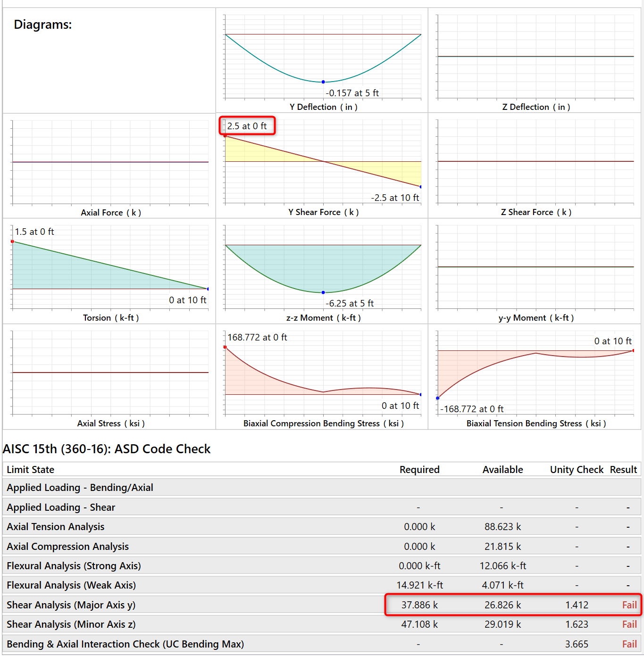Click the blue point on z-z Moment curve
Viewport: 644px width, 656px height.
[323, 292]
